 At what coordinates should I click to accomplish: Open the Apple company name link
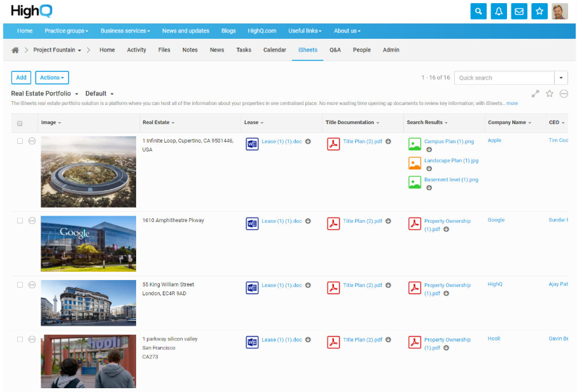coord(494,140)
